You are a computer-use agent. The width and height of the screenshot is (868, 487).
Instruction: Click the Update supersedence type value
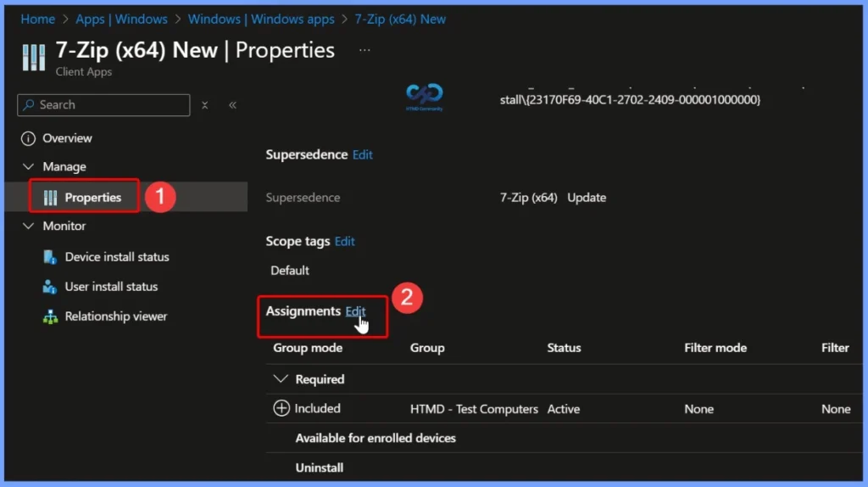[x=587, y=198]
